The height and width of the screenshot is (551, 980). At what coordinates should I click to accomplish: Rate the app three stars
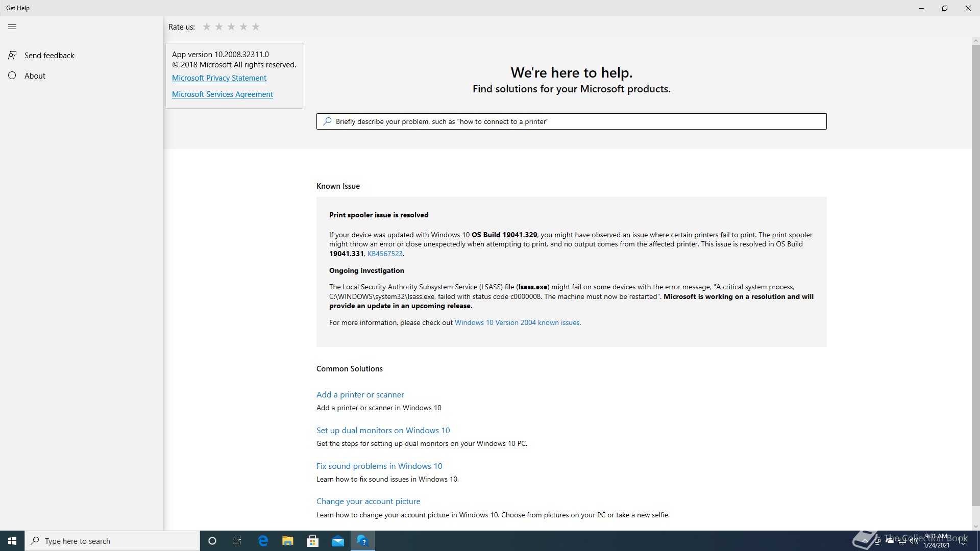click(x=231, y=27)
